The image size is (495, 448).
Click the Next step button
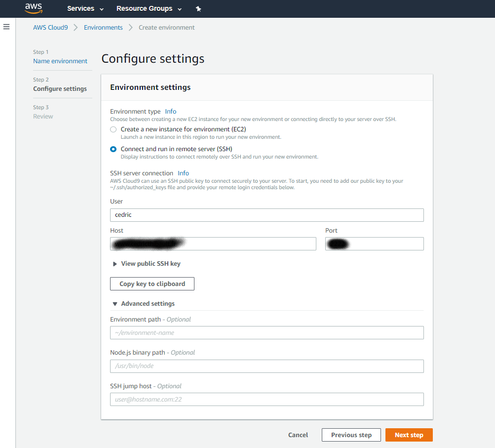click(409, 435)
